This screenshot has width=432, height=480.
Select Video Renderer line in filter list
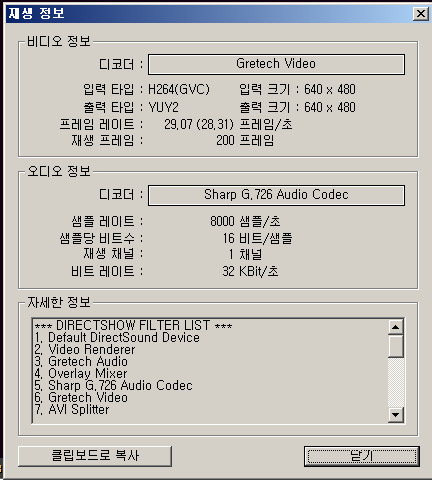coord(85,349)
